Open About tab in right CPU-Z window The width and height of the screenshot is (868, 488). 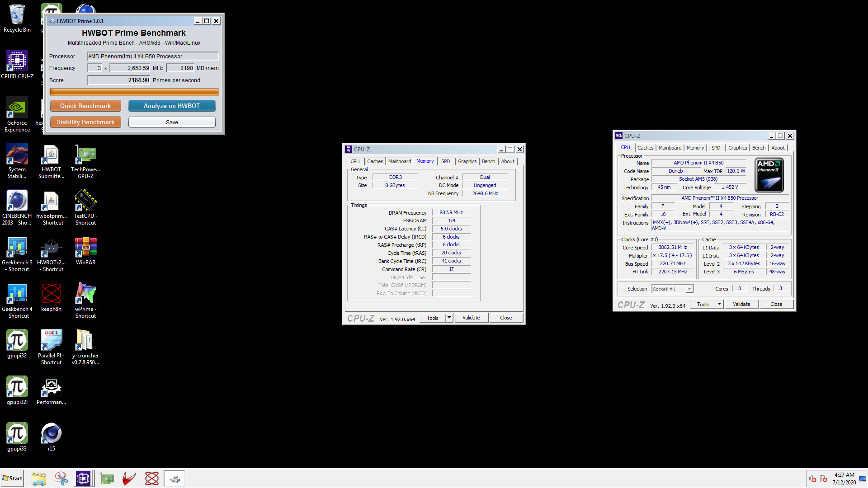778,148
